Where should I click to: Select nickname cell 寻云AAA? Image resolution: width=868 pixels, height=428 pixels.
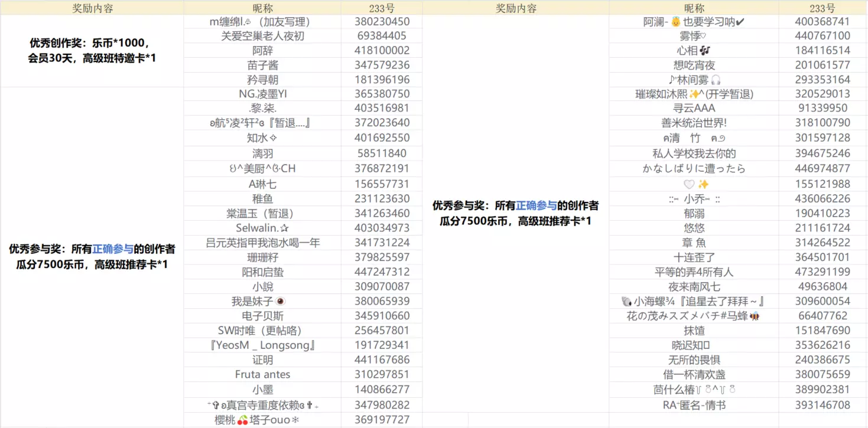coord(694,108)
